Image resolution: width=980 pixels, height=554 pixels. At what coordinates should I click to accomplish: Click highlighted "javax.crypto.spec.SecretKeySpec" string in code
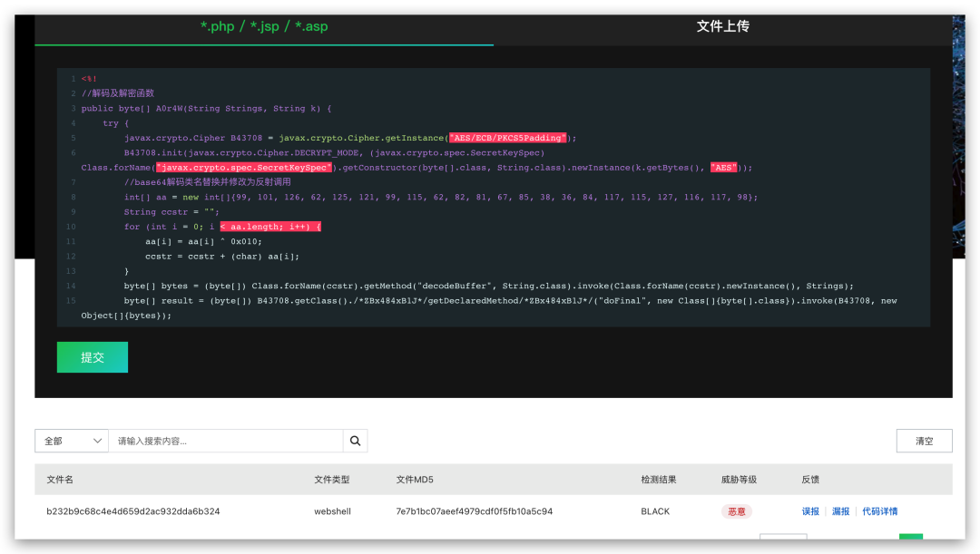pyautogui.click(x=244, y=168)
